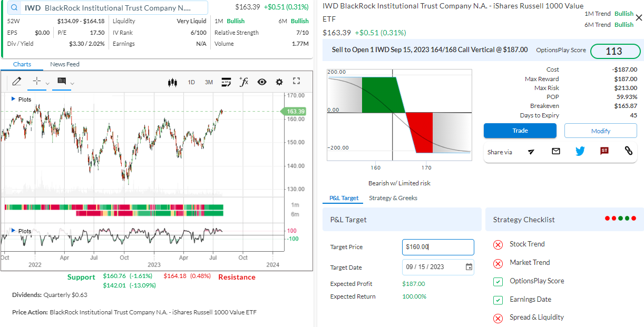644x327 pixels.
Task: Select the crosshair cursor tool
Action: click(x=36, y=81)
